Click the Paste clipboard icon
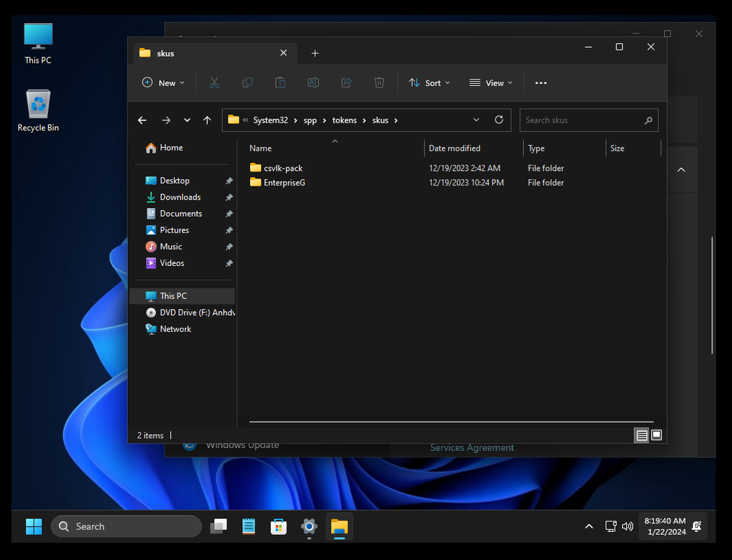This screenshot has height=560, width=732. click(x=280, y=83)
